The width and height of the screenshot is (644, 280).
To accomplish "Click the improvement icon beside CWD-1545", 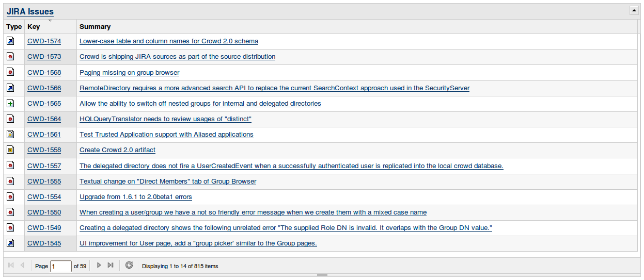I will 10,243.
